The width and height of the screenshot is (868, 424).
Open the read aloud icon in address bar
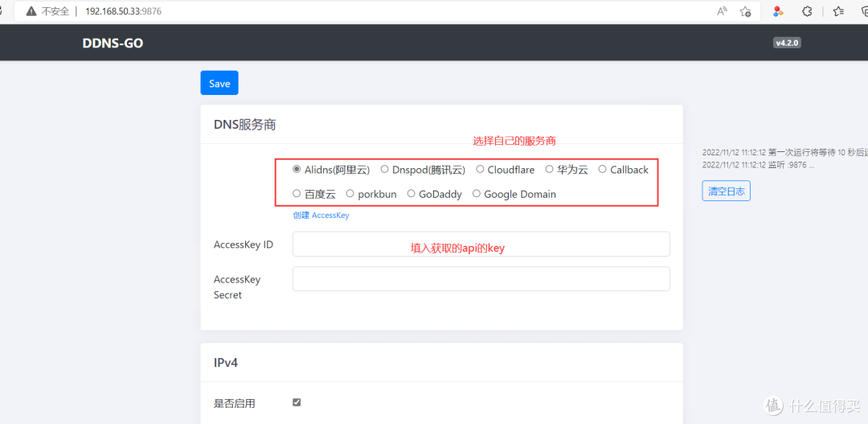(x=722, y=11)
